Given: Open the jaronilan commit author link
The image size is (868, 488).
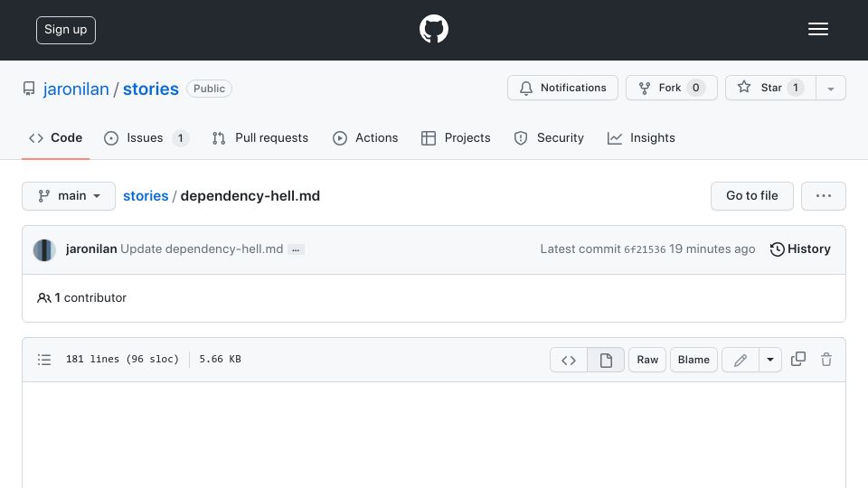Looking at the screenshot, I should tap(91, 249).
